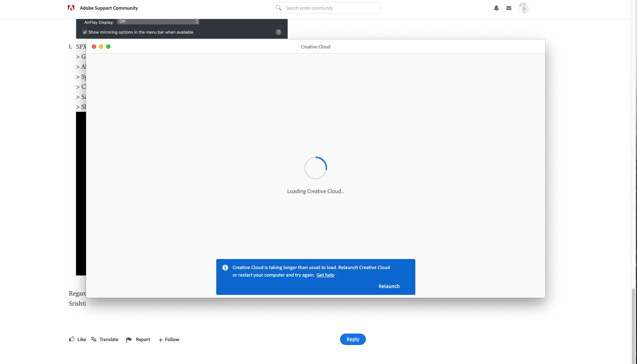Viewport: 637px width, 364px height.
Task: Open the Get help link
Action: [x=325, y=275]
